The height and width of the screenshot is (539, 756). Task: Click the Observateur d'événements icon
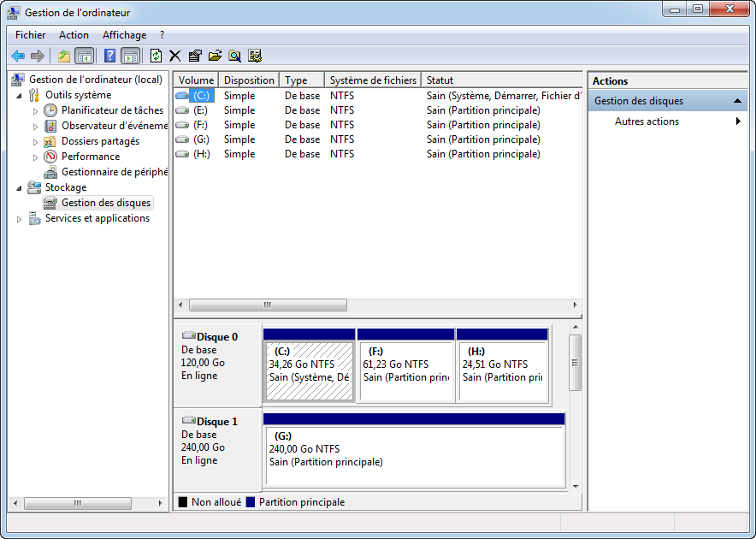click(50, 126)
